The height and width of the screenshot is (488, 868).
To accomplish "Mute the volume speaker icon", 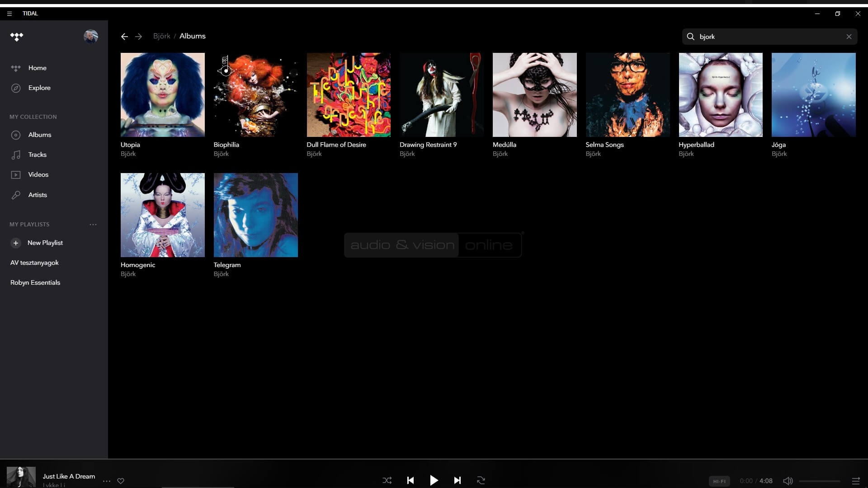I will pos(788,481).
